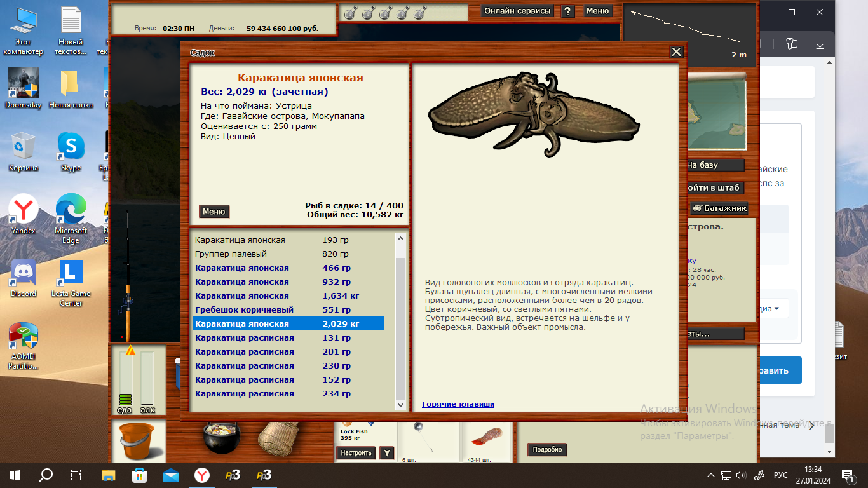868x488 pixels.
Task: Launch Skype from desktop
Action: pyautogui.click(x=71, y=151)
